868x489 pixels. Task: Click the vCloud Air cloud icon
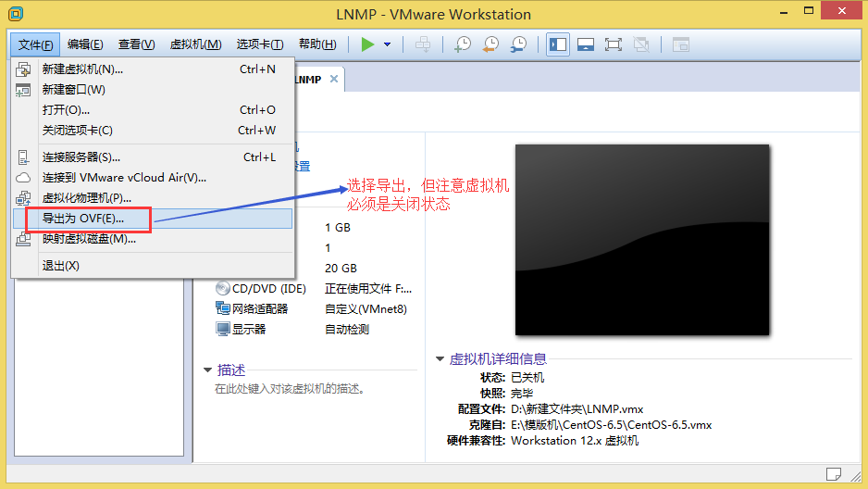[x=23, y=178]
